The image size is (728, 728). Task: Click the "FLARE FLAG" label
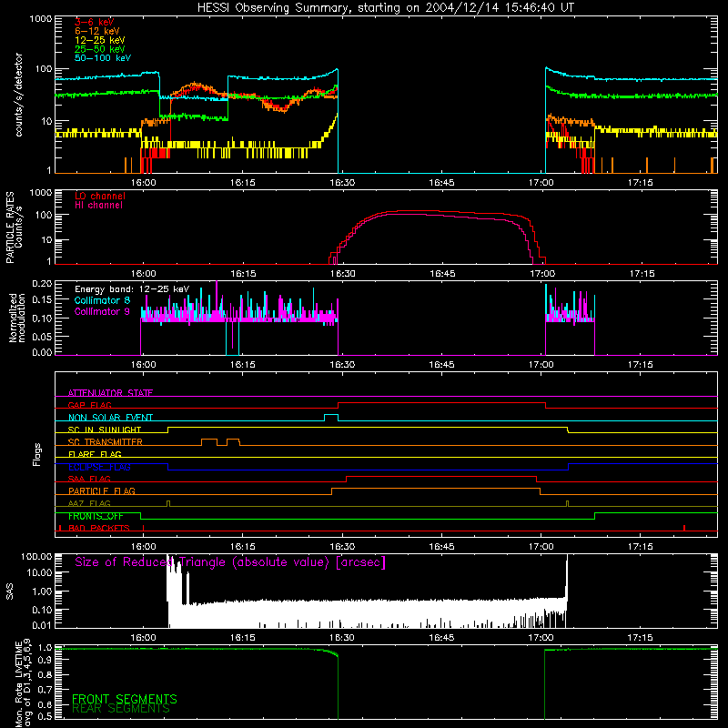coord(95,454)
